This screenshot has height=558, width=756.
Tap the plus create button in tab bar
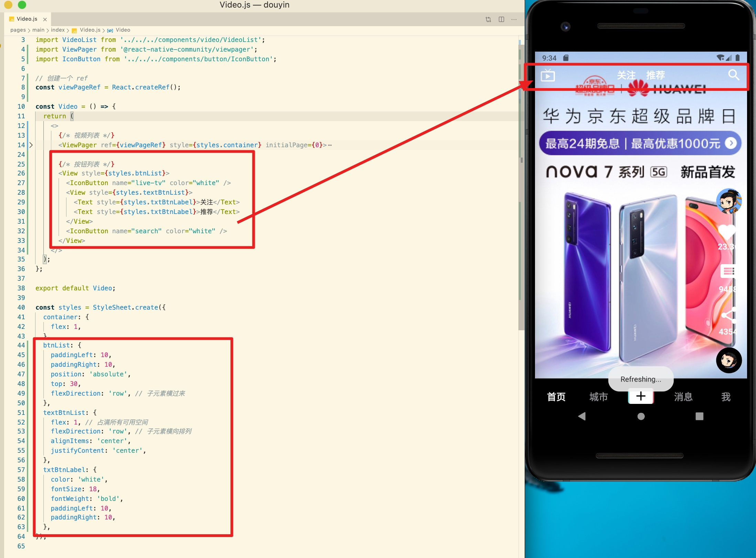click(x=641, y=396)
